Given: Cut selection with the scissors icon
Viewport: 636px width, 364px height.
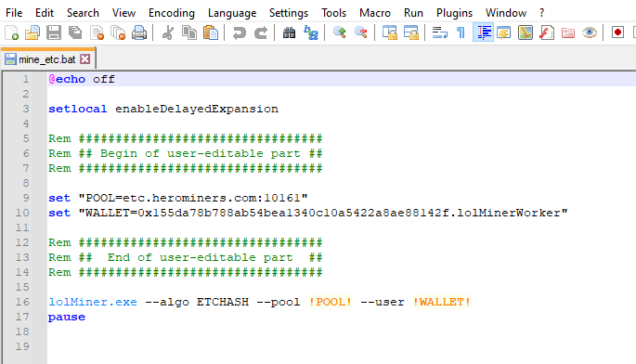Looking at the screenshot, I should tap(167, 32).
